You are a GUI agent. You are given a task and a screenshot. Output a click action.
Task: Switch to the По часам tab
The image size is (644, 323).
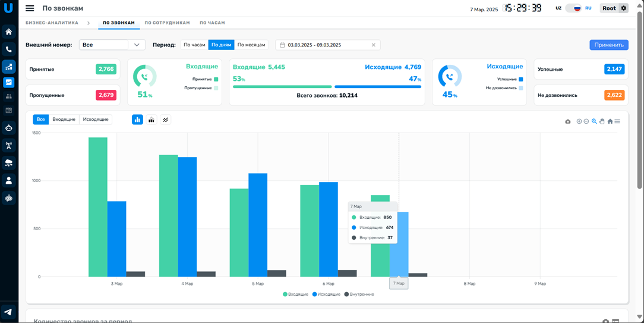212,23
